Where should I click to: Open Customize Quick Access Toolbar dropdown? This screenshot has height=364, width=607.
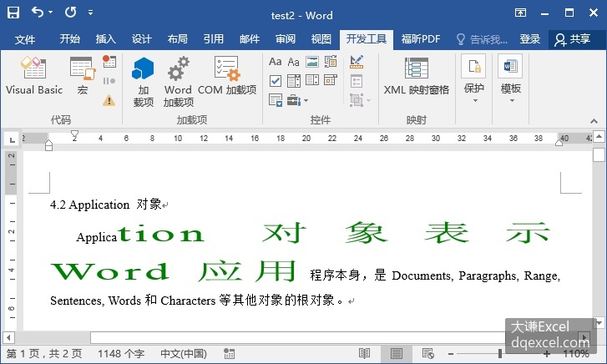pos(90,13)
